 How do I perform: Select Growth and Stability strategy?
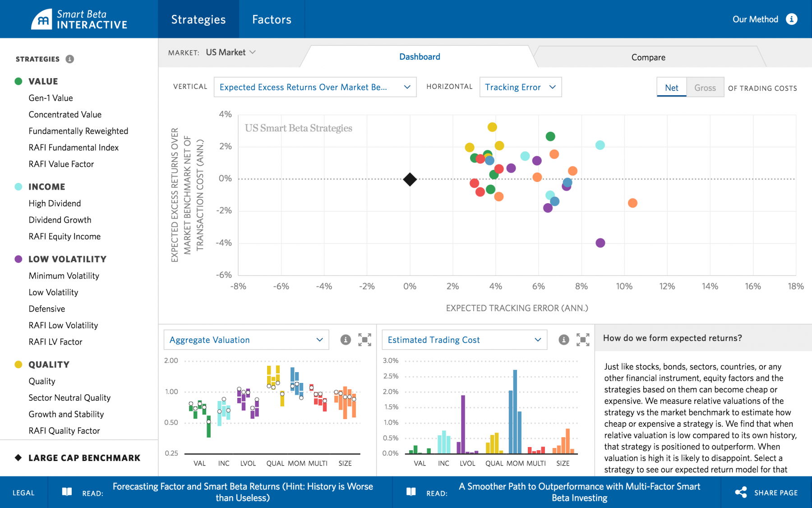point(66,414)
